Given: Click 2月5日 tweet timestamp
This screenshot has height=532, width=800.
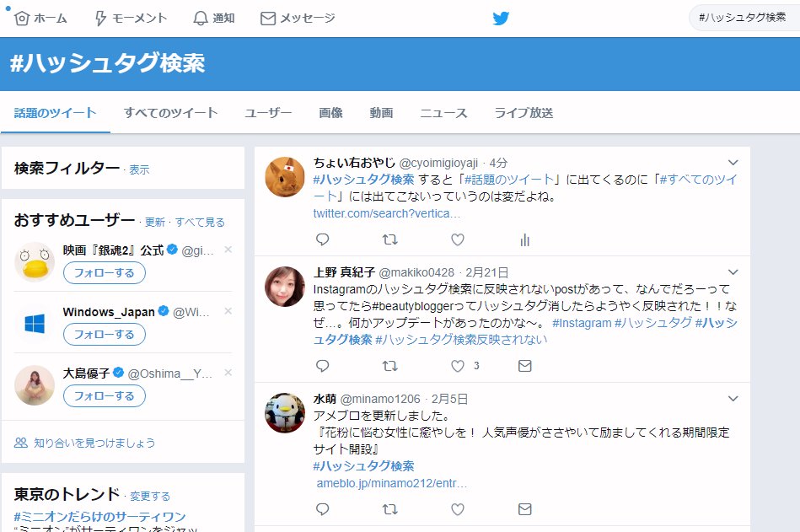Looking at the screenshot, I should tap(449, 400).
